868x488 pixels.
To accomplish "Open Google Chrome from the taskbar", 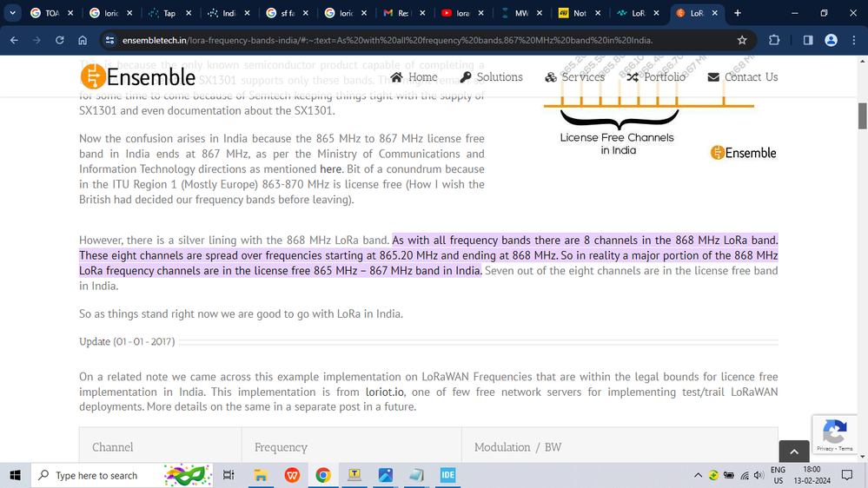I will pos(323,475).
